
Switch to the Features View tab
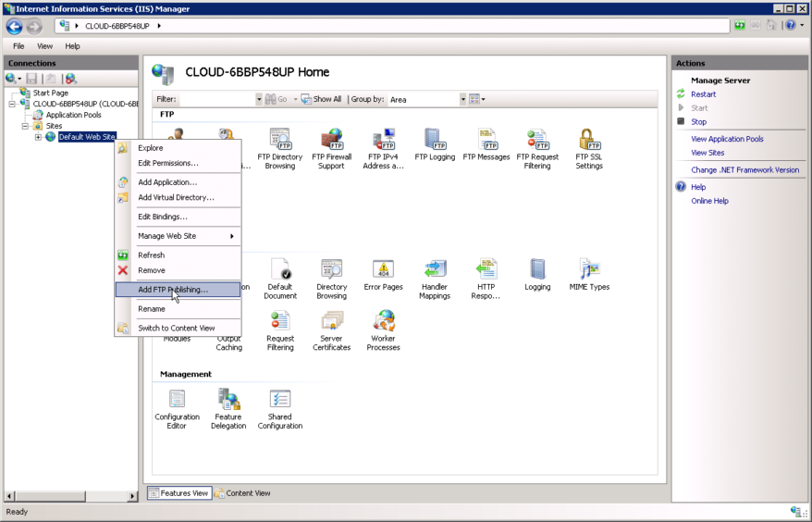click(179, 493)
